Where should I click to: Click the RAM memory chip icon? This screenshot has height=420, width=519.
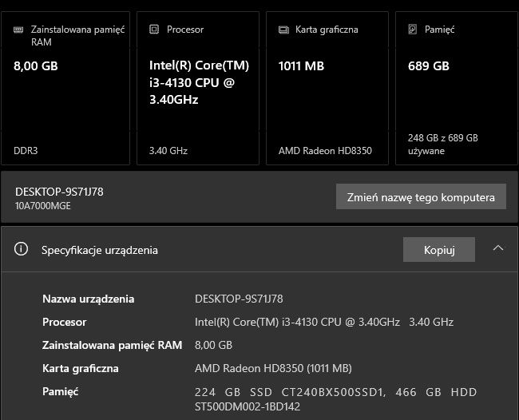[x=19, y=30]
